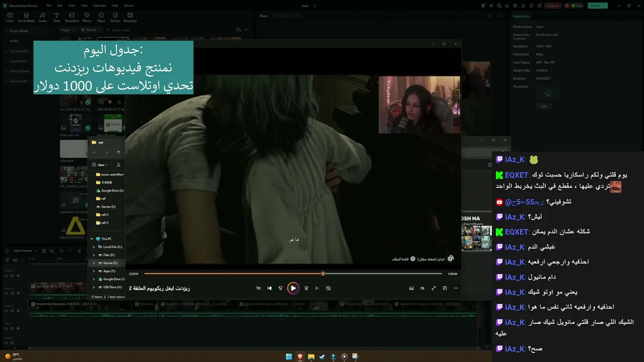Select the 'music and effect' folder
Image resolution: width=644 pixels, height=362 pixels.
(110, 174)
